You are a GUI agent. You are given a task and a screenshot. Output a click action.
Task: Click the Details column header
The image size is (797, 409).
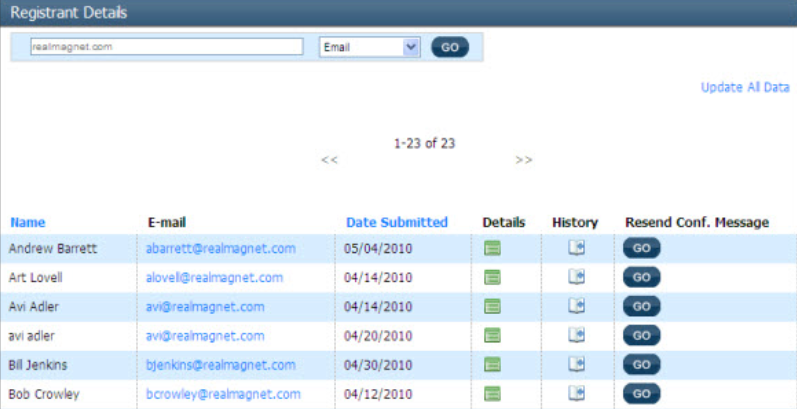coord(504,223)
